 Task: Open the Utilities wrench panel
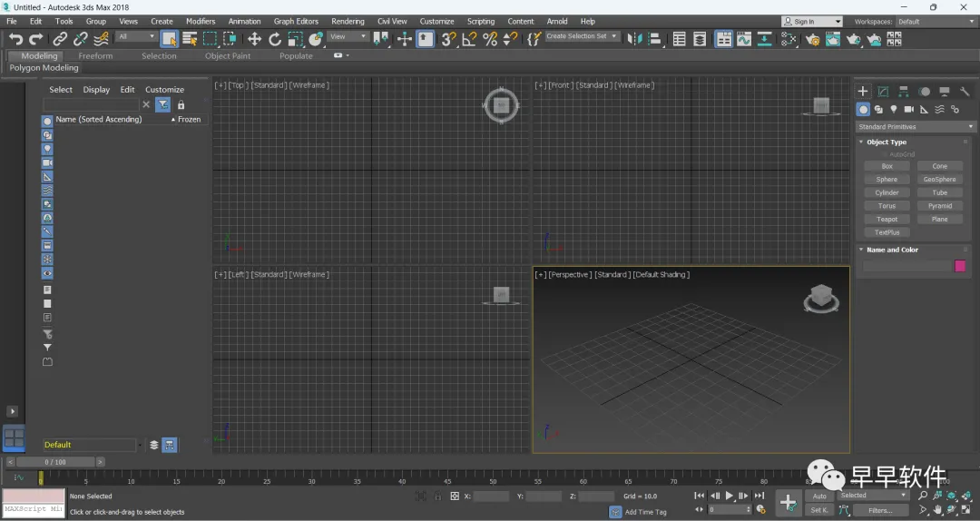click(x=965, y=92)
